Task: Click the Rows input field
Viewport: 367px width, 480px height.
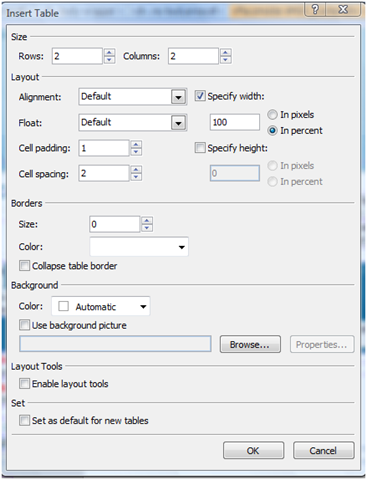Action: pyautogui.click(x=77, y=56)
